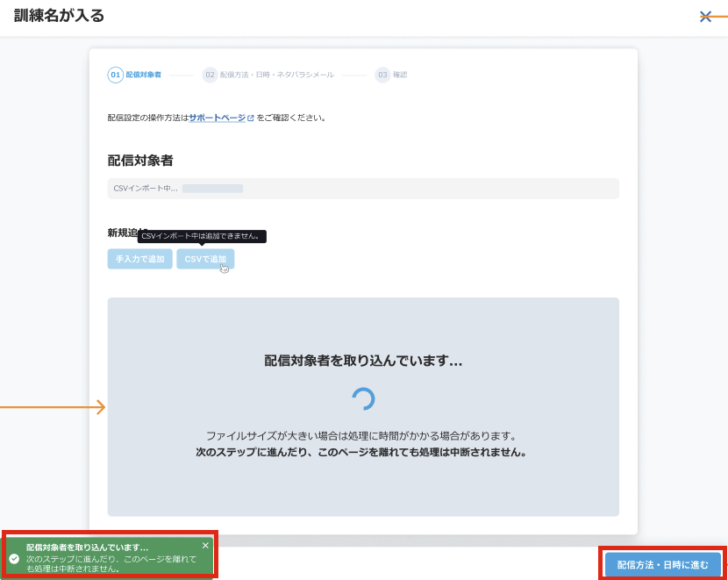Image resolution: width=728 pixels, height=580 pixels.
Task: Click the text ファイルサイズが大きい場合は処理に時間がかかる場合があります。
Action: click(x=361, y=436)
